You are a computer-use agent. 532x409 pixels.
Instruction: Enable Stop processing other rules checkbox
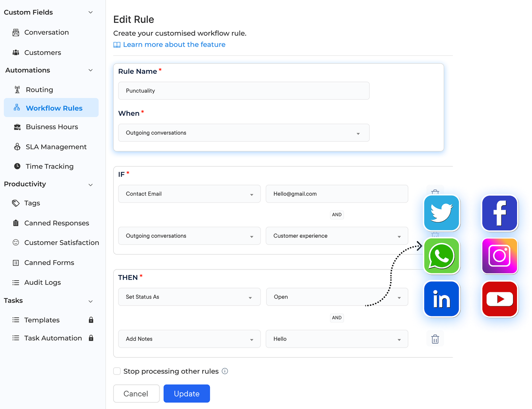(x=117, y=371)
